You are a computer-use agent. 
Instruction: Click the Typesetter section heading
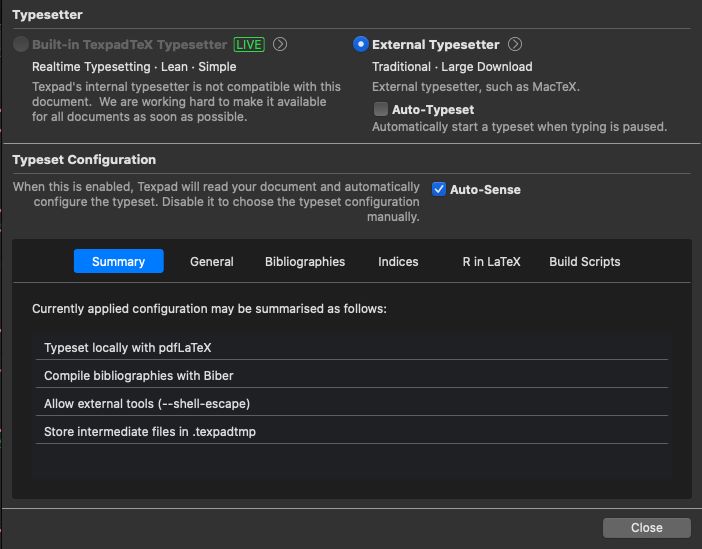point(47,15)
